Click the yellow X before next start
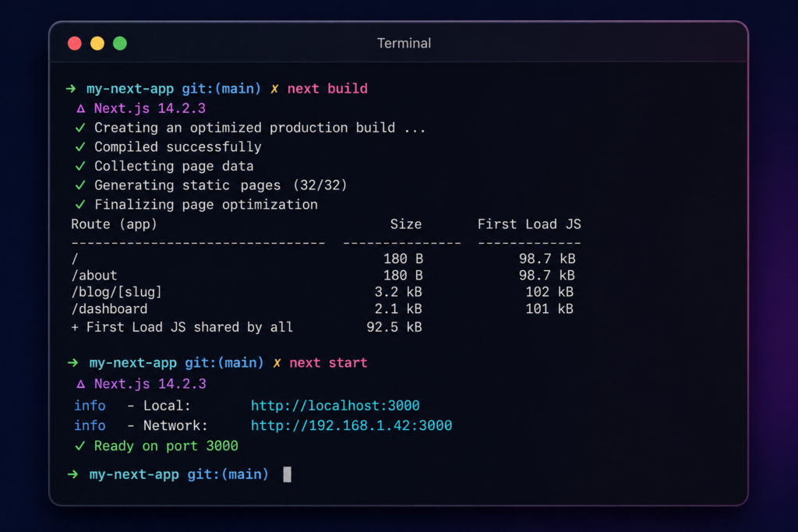This screenshot has height=532, width=798. click(277, 363)
